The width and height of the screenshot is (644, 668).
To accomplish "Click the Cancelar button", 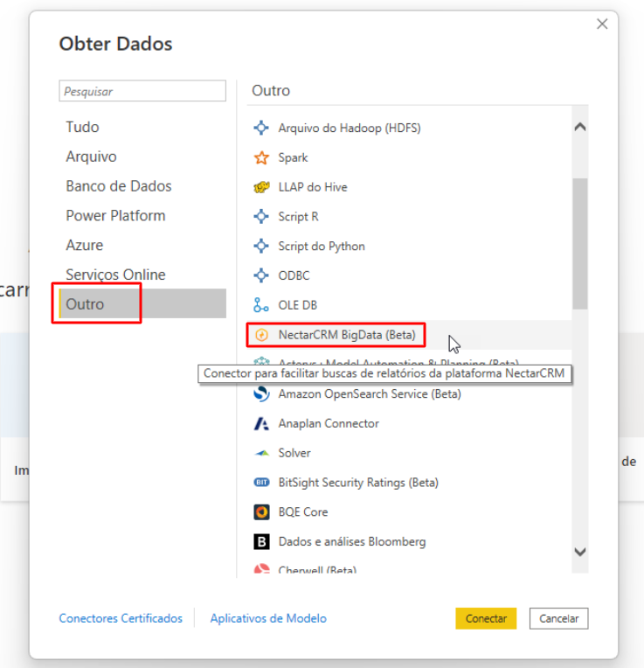I will 559,618.
